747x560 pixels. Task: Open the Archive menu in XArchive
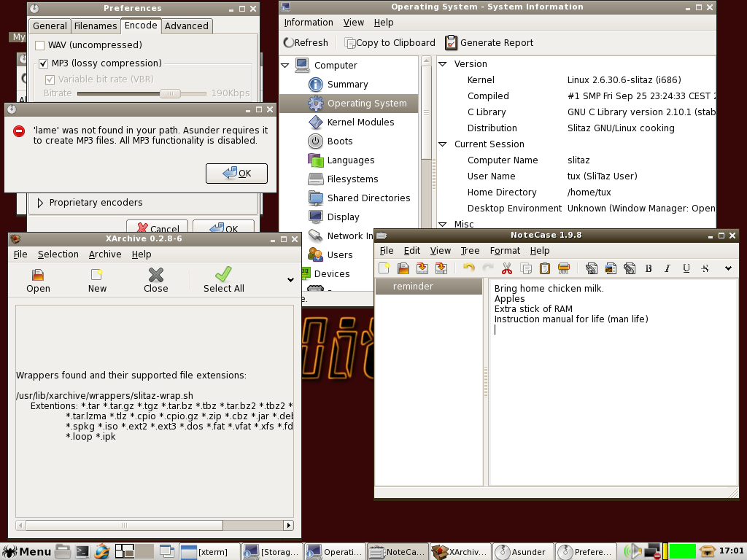point(105,254)
